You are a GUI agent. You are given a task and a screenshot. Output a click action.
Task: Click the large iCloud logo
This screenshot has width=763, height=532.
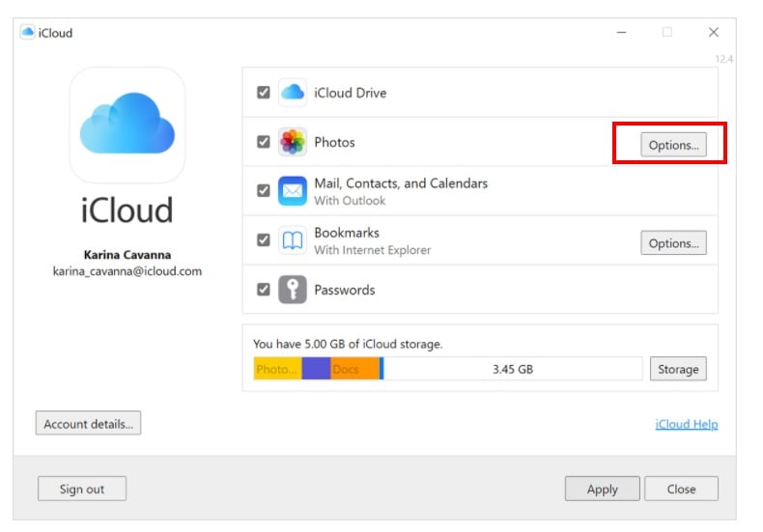127,125
